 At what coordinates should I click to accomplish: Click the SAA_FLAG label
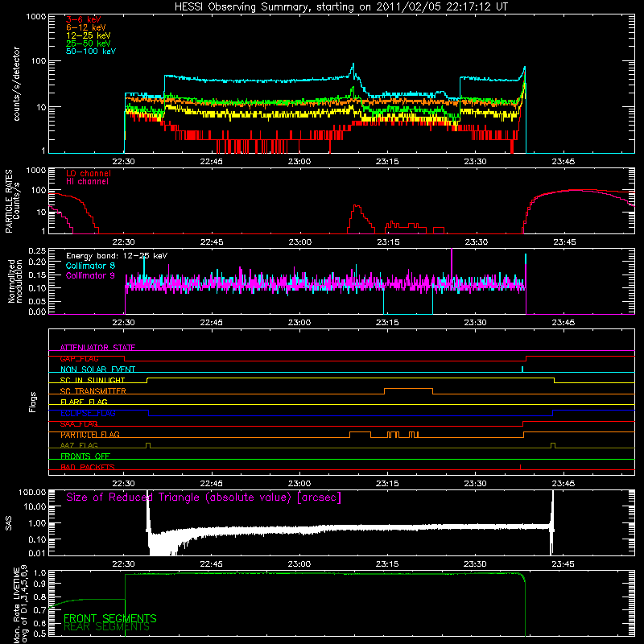pyautogui.click(x=79, y=423)
